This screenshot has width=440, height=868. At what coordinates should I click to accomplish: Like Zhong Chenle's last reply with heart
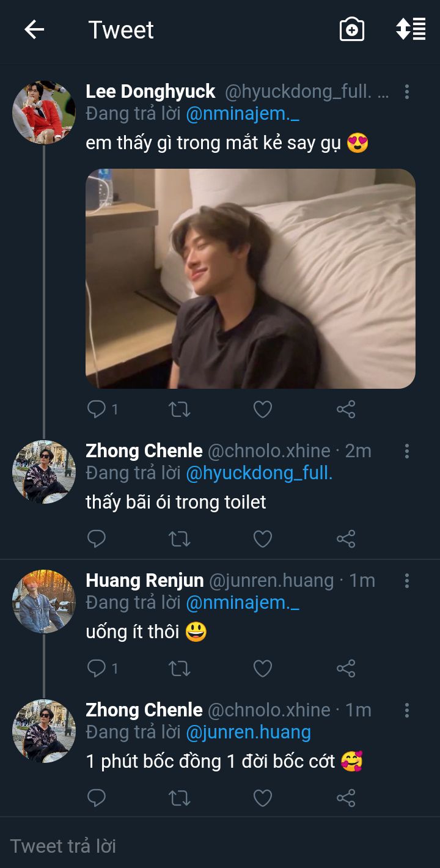[x=263, y=798]
